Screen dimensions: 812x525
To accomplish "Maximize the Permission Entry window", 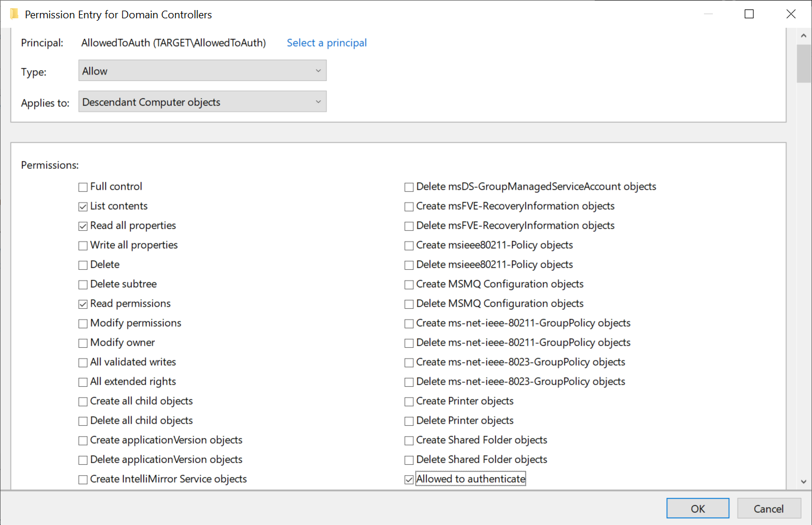I will pyautogui.click(x=749, y=14).
